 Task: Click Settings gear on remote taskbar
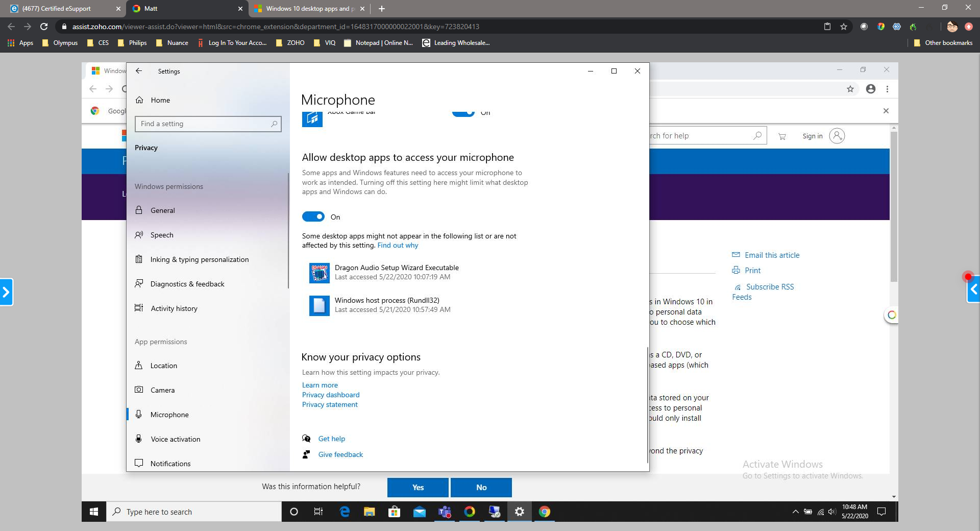(520, 512)
